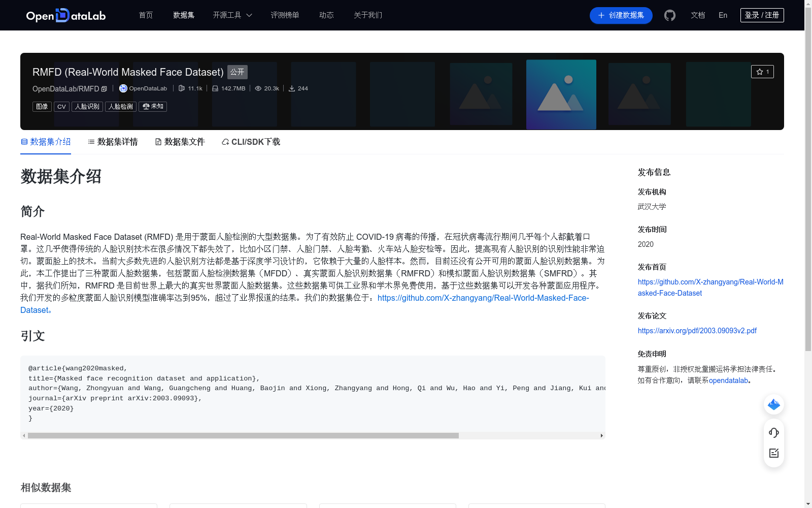812x508 pixels.
Task: Click the 20.3k views eye icon
Action: point(258,88)
